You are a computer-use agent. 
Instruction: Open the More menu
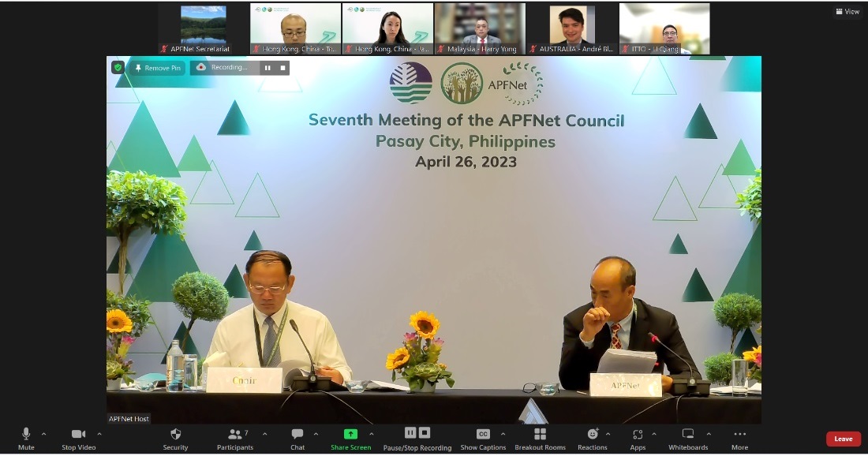pos(739,438)
